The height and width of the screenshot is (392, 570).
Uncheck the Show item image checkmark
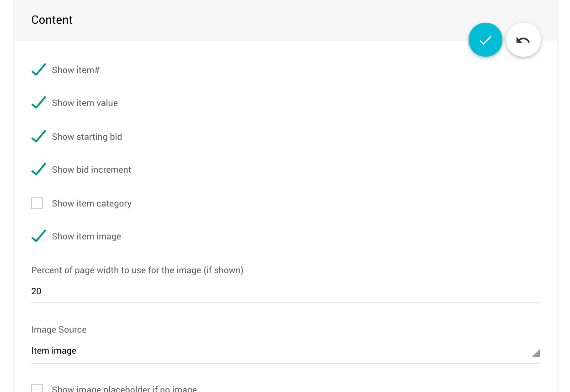point(38,236)
